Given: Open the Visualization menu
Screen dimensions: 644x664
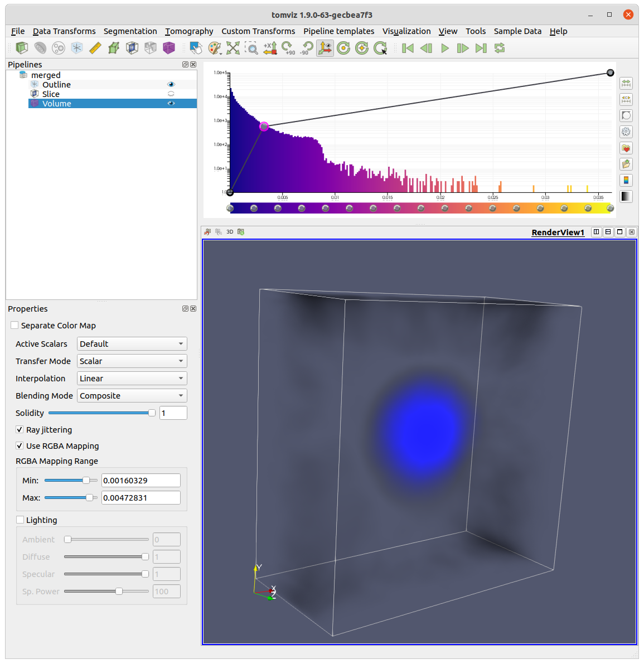Looking at the screenshot, I should coord(406,31).
